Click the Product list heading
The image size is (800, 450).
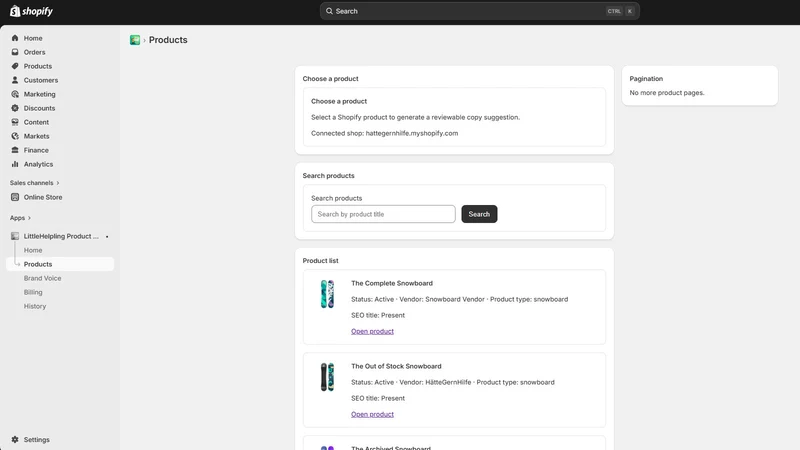pyautogui.click(x=320, y=261)
